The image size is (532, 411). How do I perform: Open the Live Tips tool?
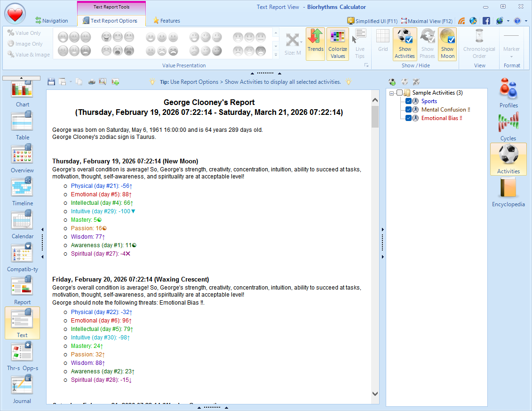click(359, 44)
